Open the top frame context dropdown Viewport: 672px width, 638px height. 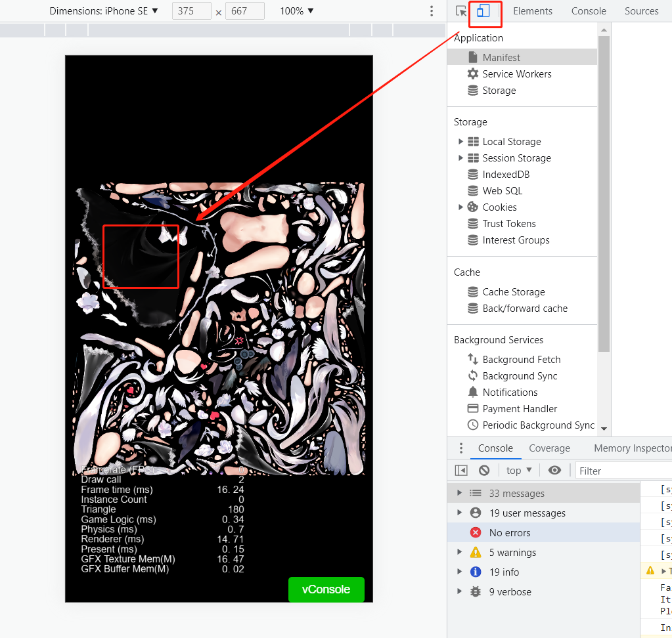coord(518,470)
